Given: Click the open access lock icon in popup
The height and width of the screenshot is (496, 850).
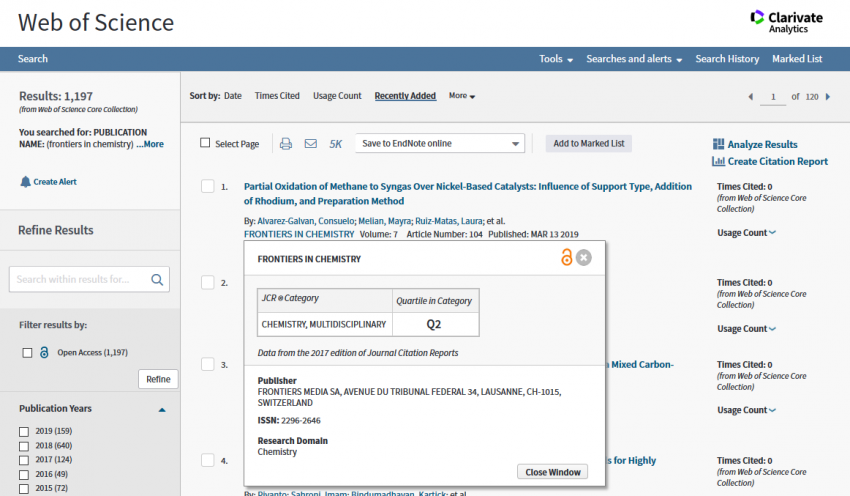Looking at the screenshot, I should [x=566, y=257].
